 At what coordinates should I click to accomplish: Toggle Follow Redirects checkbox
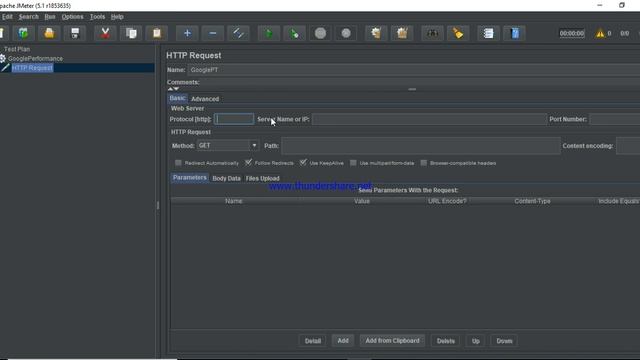click(248, 163)
